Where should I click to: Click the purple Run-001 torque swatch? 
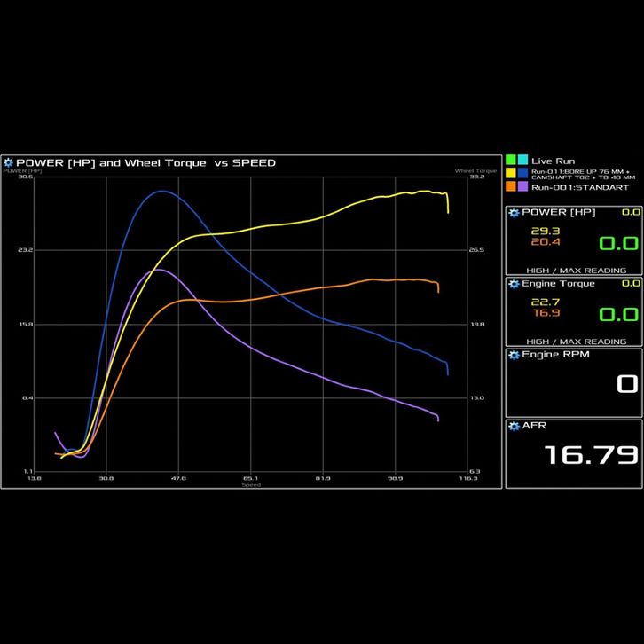[x=522, y=187]
